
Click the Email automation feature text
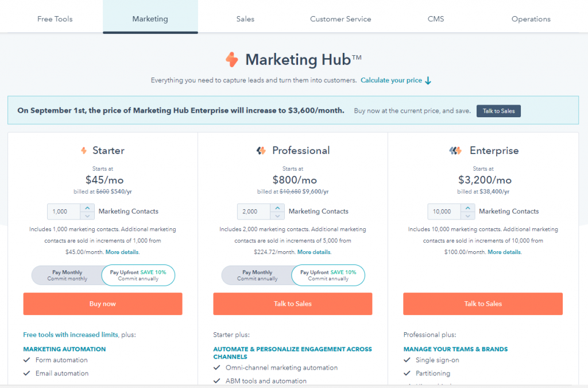[x=62, y=374]
